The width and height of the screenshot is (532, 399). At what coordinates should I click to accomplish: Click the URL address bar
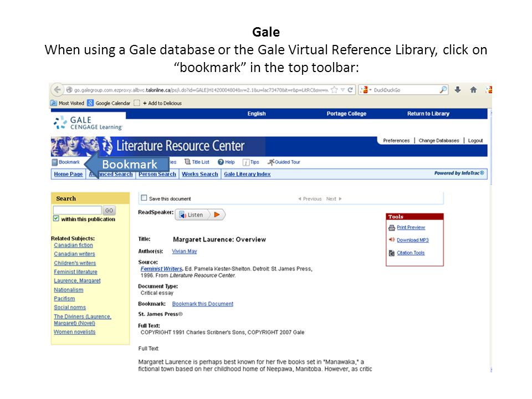pyautogui.click(x=201, y=90)
